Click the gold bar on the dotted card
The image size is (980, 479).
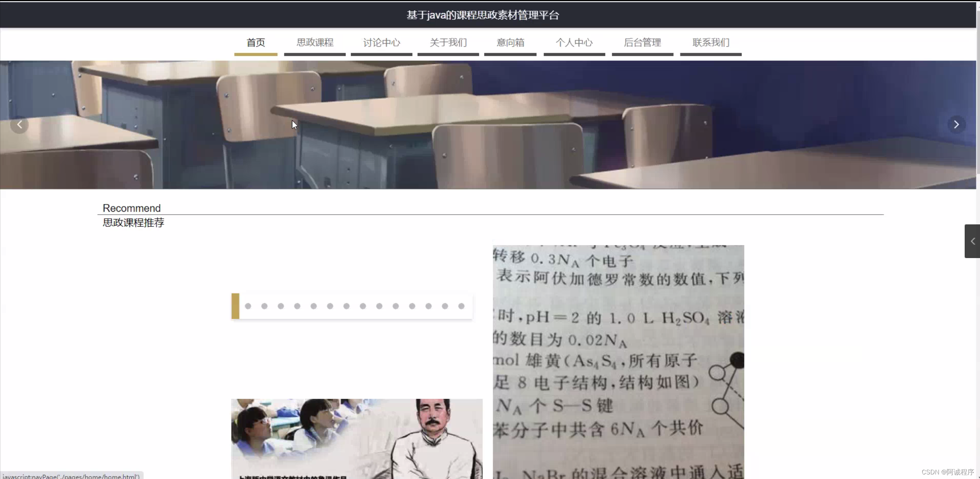click(x=235, y=306)
